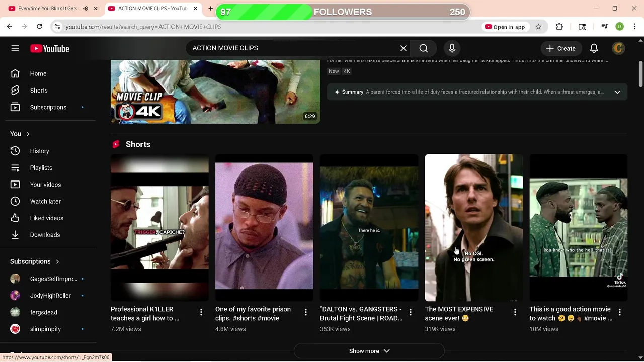This screenshot has height=362, width=644.
Task: Click the magnifying glass search button
Action: (424, 48)
